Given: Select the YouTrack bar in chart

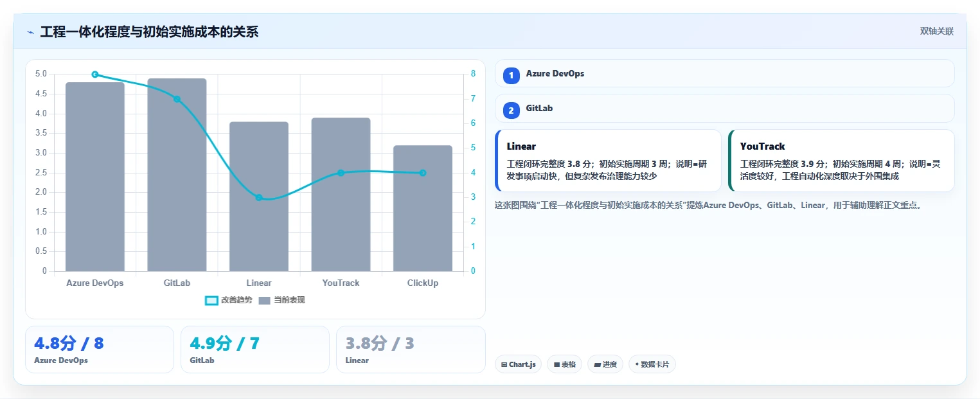Looking at the screenshot, I should 341,195.
